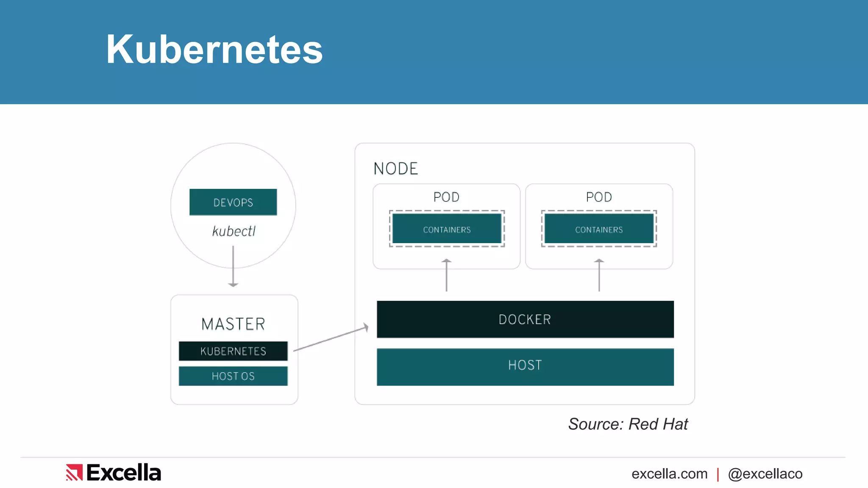Click the left POD heading

[446, 197]
